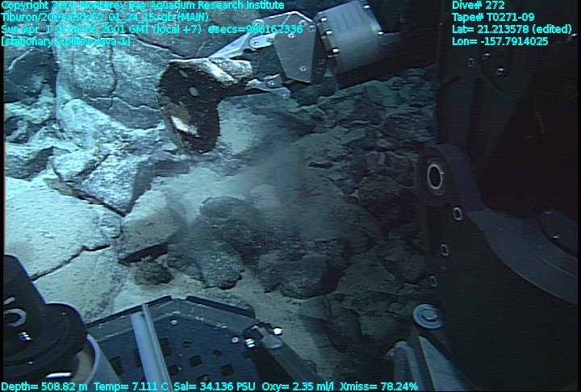Click the Lat= 21.213578 (edited) readout
The image size is (581, 392).
click(508, 29)
